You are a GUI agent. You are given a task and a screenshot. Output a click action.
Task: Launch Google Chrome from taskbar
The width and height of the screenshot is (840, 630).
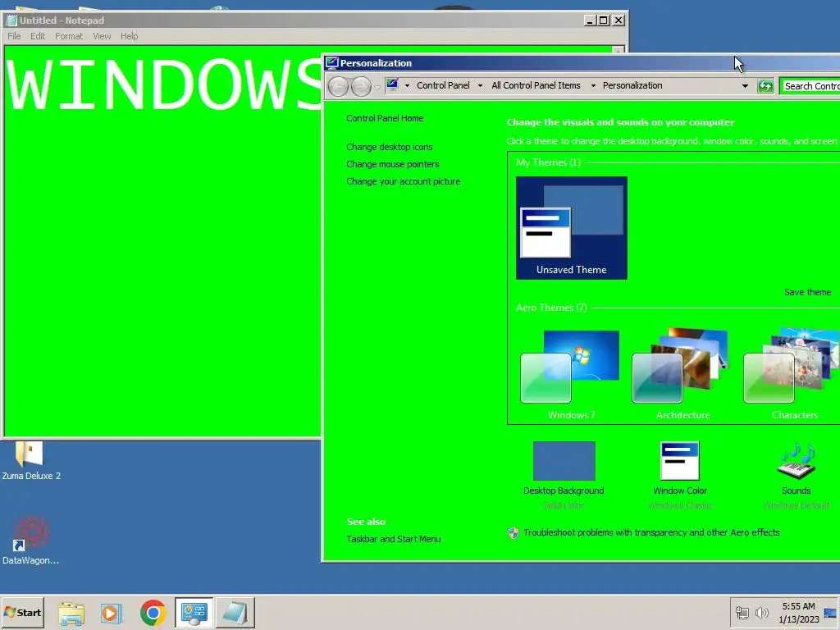[153, 613]
